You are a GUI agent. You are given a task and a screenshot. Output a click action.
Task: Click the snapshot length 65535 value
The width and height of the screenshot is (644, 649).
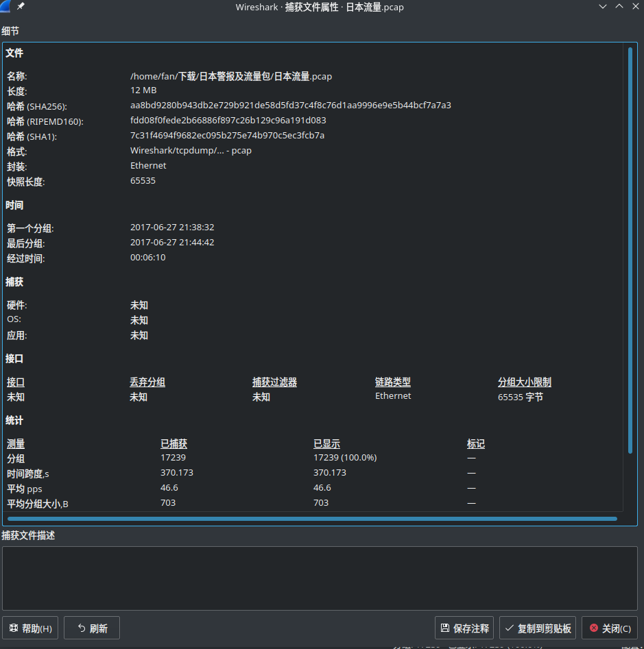point(143,180)
